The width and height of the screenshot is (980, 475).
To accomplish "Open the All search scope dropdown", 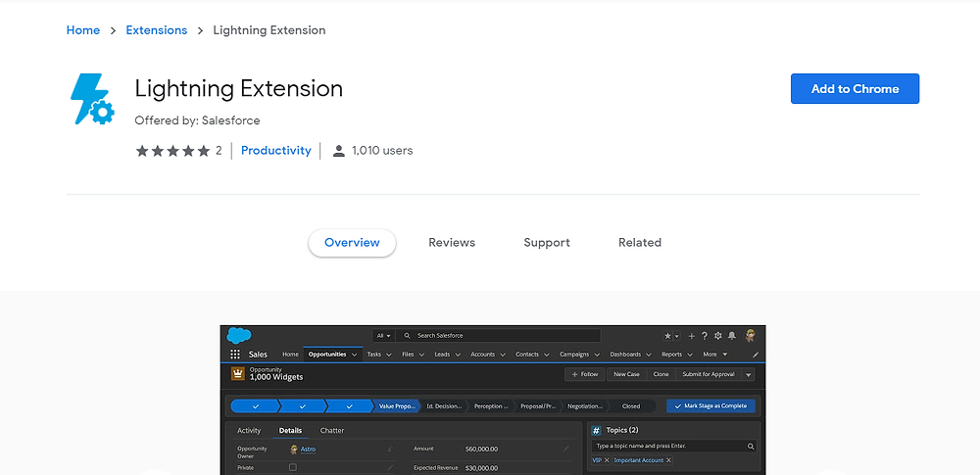I will coord(383,336).
